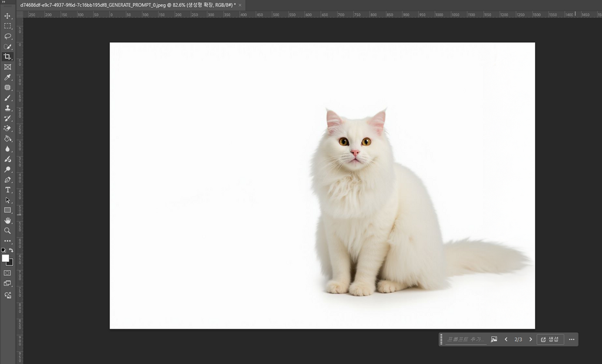
Task: Select the Quick Selection brush tool
Action: coord(7,46)
